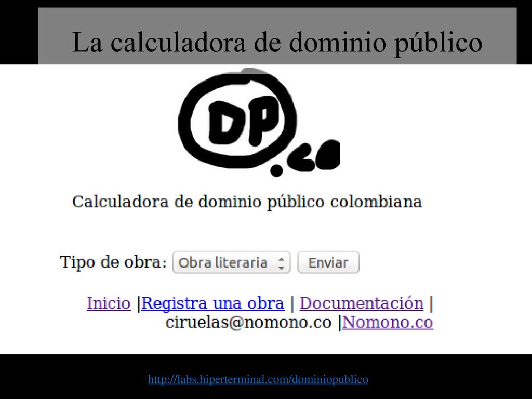532x399 pixels.
Task: Click the Tipo de obra label
Action: pos(113,262)
